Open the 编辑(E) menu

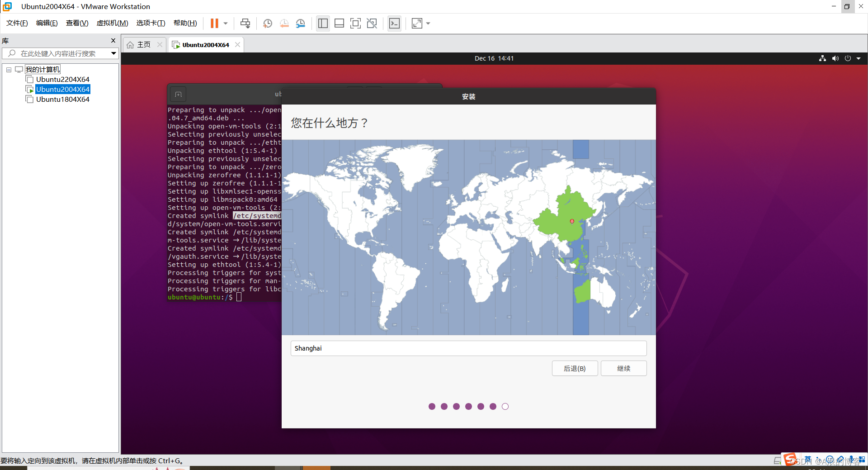pyautogui.click(x=47, y=23)
